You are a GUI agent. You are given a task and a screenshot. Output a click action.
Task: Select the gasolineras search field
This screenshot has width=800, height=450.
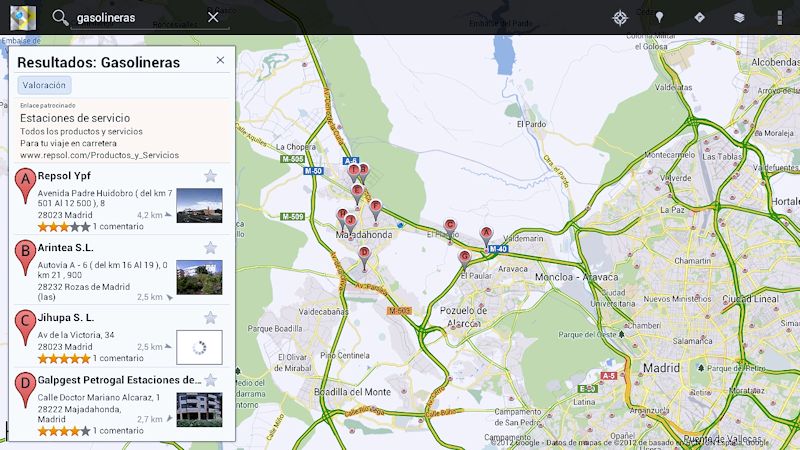tap(149, 18)
